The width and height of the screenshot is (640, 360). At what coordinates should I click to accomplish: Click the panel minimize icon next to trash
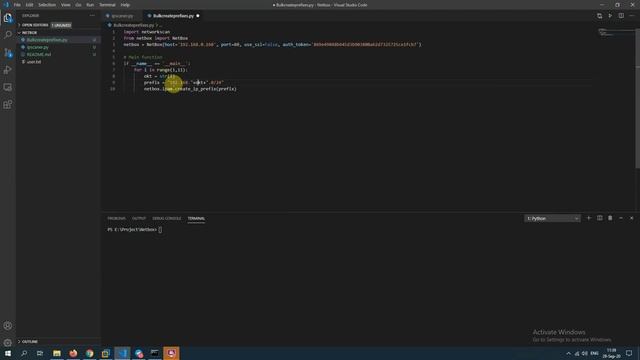(x=621, y=218)
